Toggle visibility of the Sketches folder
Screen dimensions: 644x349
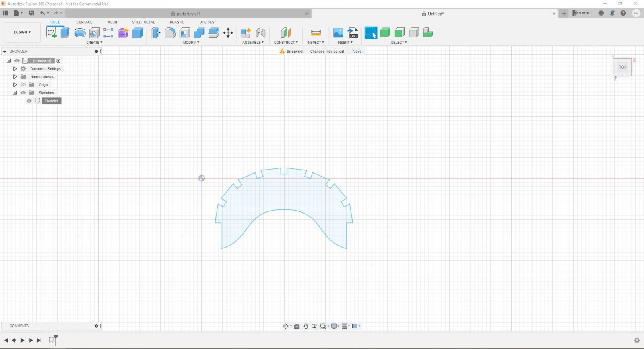pyautogui.click(x=23, y=93)
